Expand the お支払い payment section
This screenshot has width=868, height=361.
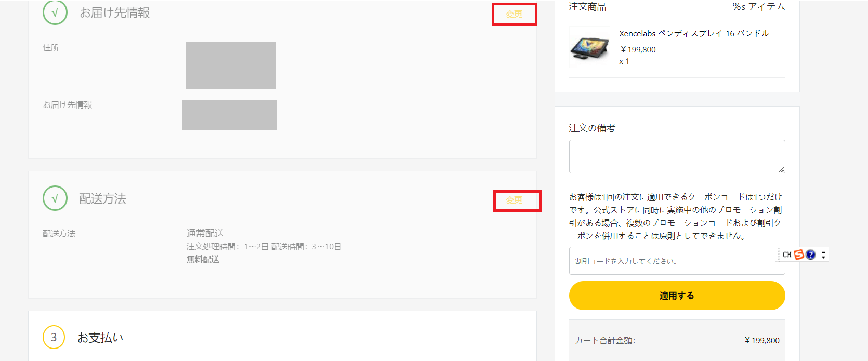(100, 338)
